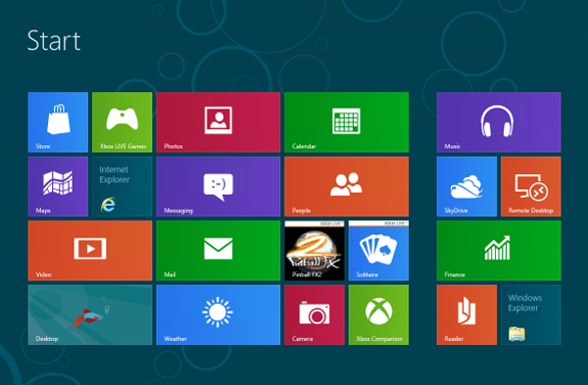Open the Photos tile

tap(219, 122)
